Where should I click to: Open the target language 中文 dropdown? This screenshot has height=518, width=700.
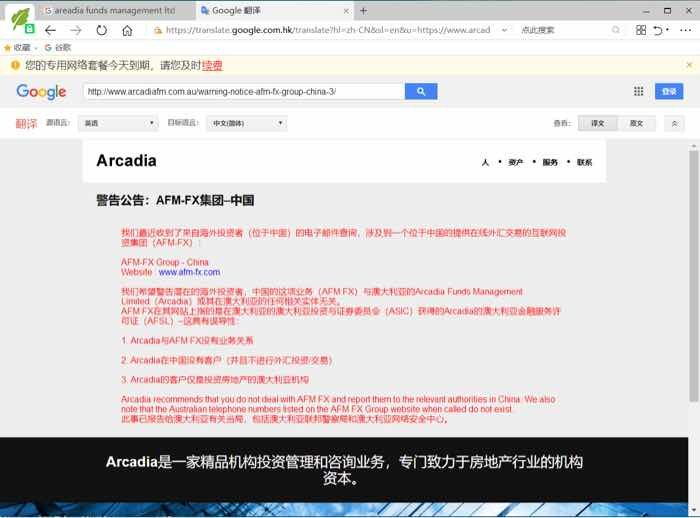tap(246, 123)
